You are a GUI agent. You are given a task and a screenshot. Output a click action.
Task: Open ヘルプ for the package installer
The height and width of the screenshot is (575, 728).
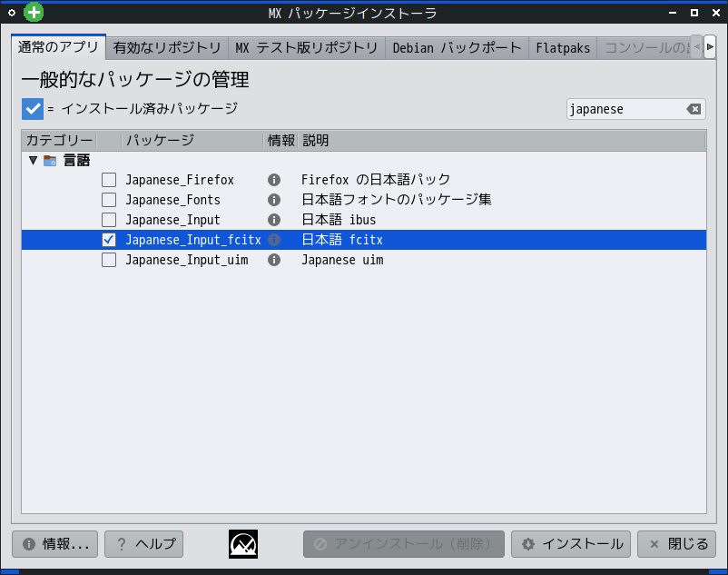tap(143, 543)
